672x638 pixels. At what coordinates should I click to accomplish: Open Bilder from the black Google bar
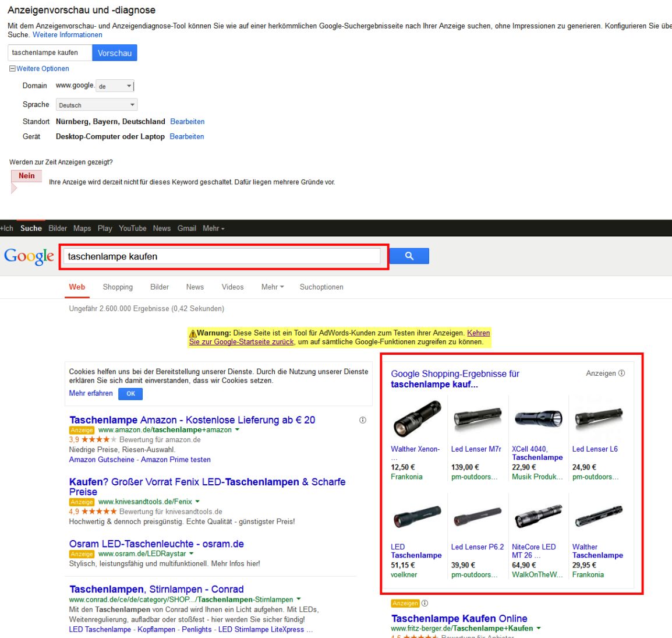[x=58, y=228]
